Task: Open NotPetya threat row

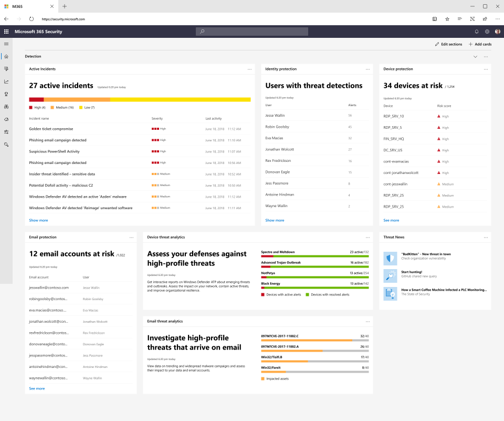Action: (315, 275)
